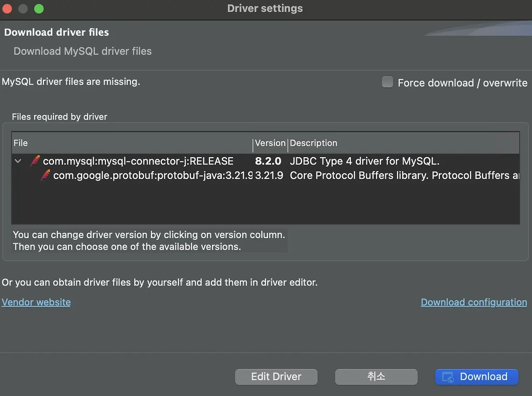The image size is (532, 396).
Task: Click 'JDBC Type 4 driver for MySQL.' description
Action: (365, 161)
